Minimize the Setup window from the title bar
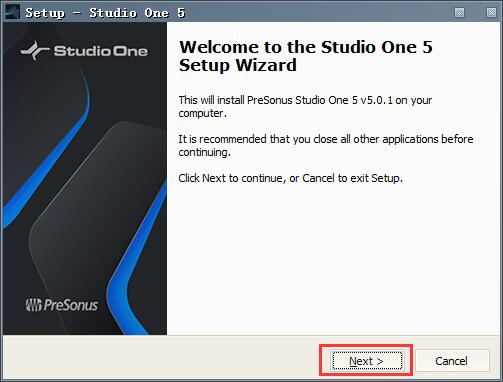This screenshot has width=503, height=382. 459,12
